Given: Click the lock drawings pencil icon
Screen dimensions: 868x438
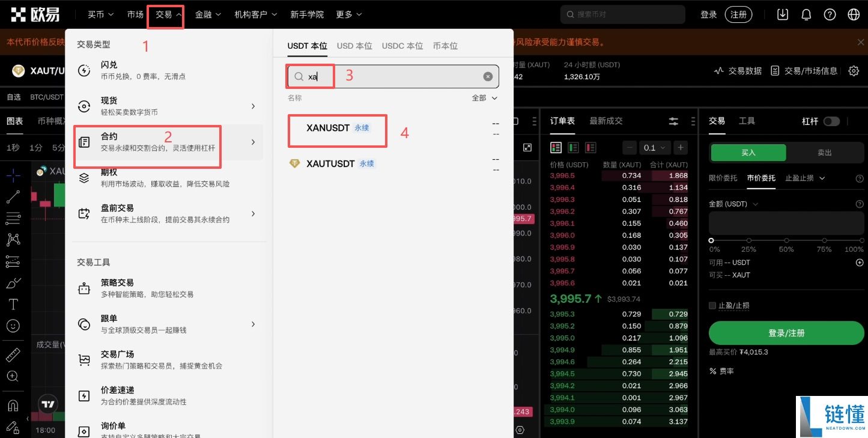Looking at the screenshot, I should pos(13,427).
